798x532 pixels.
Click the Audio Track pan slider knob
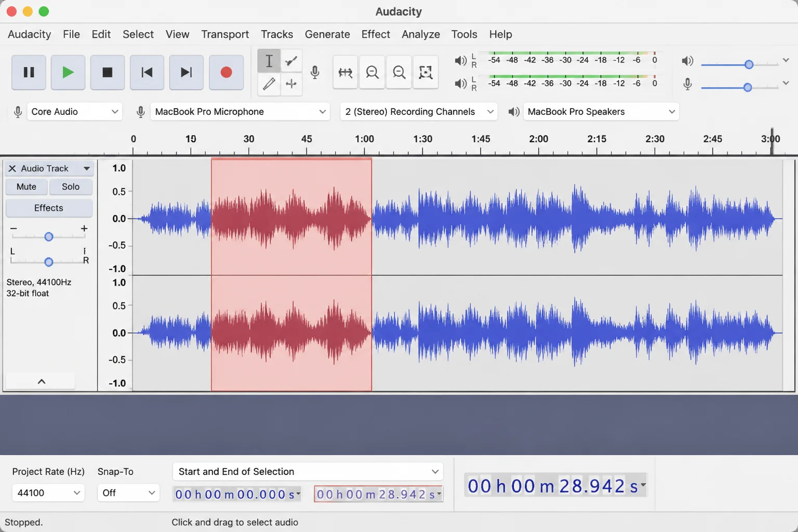49,262
